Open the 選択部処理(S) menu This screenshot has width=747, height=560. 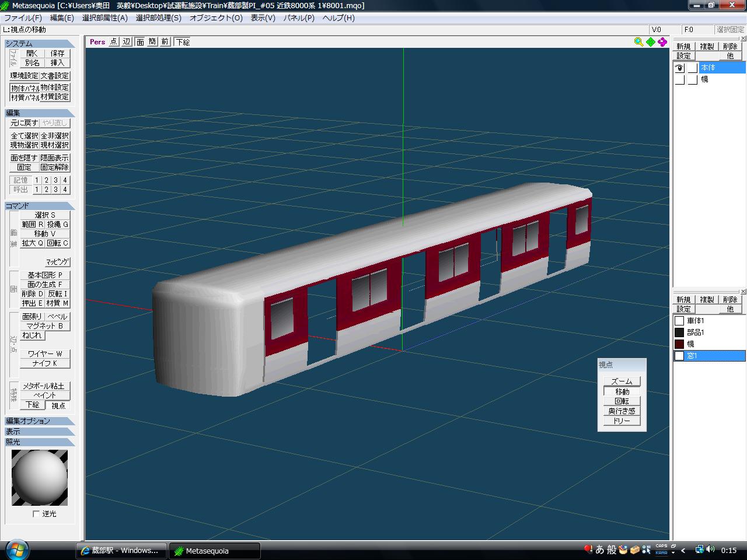tap(158, 18)
